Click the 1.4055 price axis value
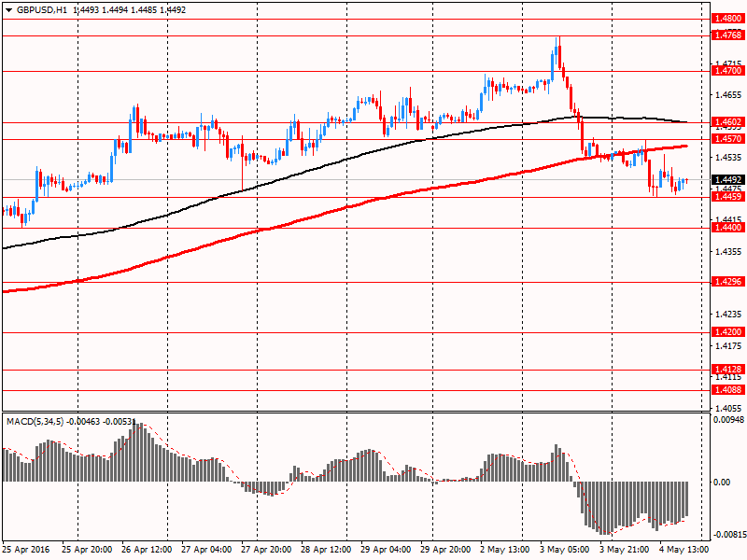The width and height of the screenshot is (747, 560). (x=729, y=408)
